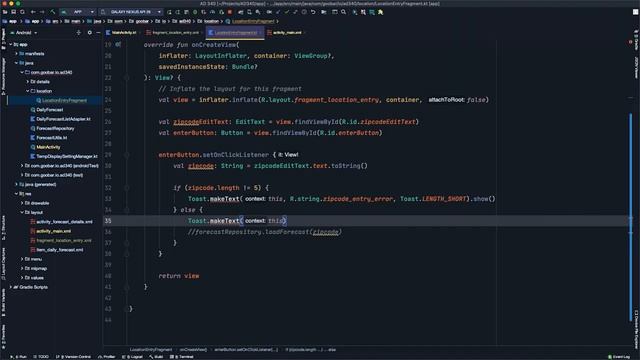Click the Search magnifier toolbar icon
640x360 pixels.
pos(344,12)
